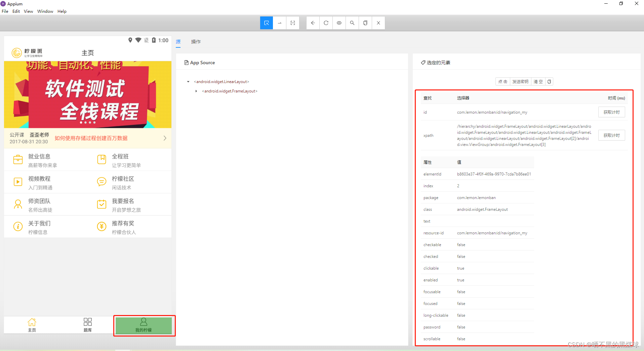Viewport: 644px width, 351px height.
Task: Copy XML source to clipboard
Action: 365,23
